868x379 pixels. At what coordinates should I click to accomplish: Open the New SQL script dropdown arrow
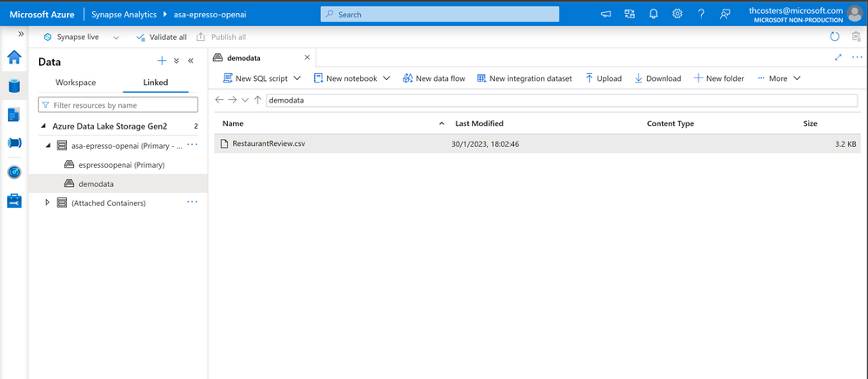pyautogui.click(x=297, y=78)
